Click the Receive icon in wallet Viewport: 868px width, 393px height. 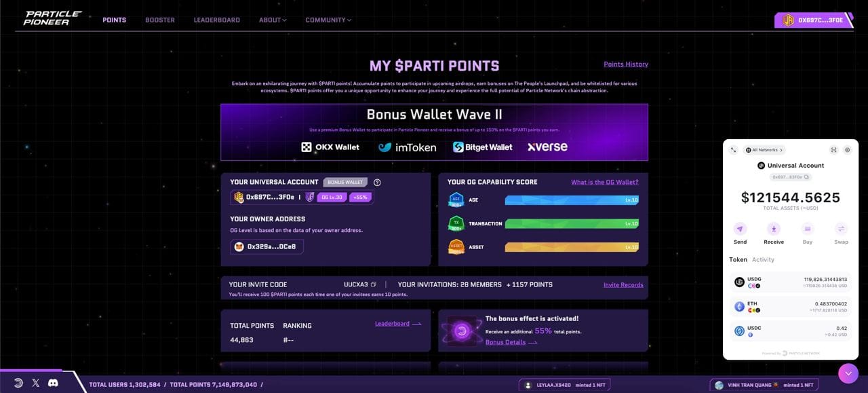(x=774, y=229)
